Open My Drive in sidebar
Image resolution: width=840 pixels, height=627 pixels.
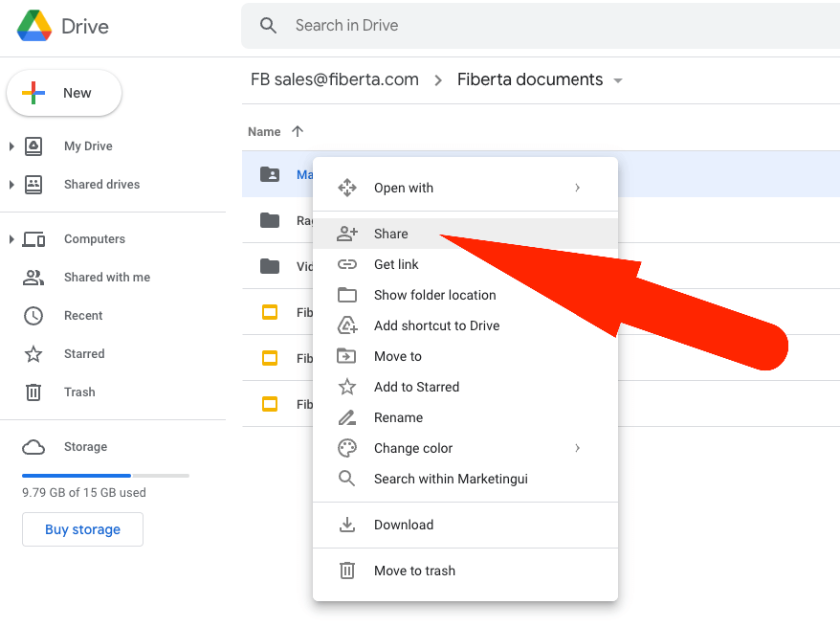coord(88,146)
